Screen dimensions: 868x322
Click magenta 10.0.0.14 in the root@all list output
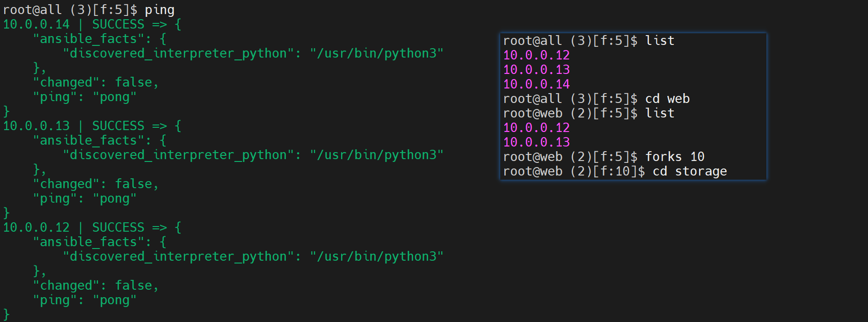537,84
